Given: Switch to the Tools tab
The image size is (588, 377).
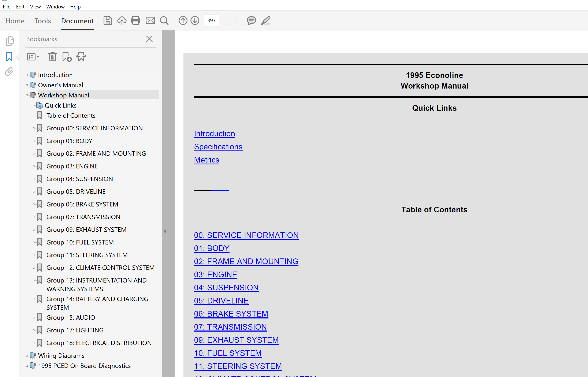Looking at the screenshot, I should click(x=43, y=21).
